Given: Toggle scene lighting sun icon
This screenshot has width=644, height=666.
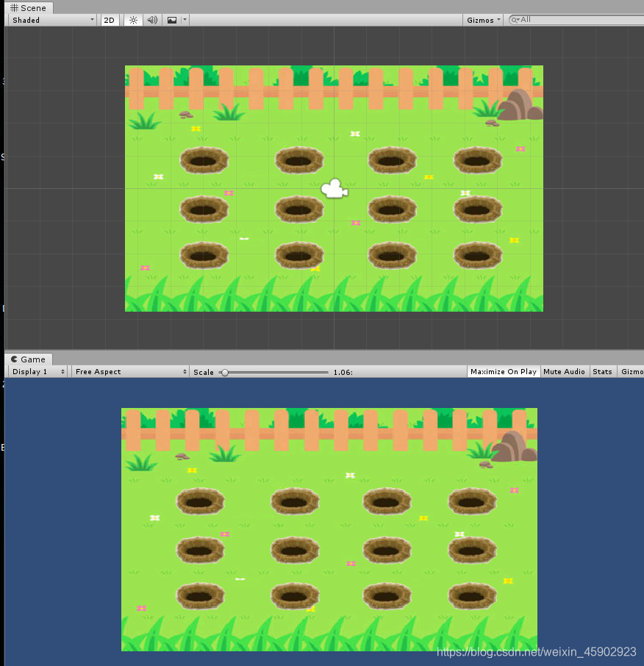Looking at the screenshot, I should tap(133, 20).
